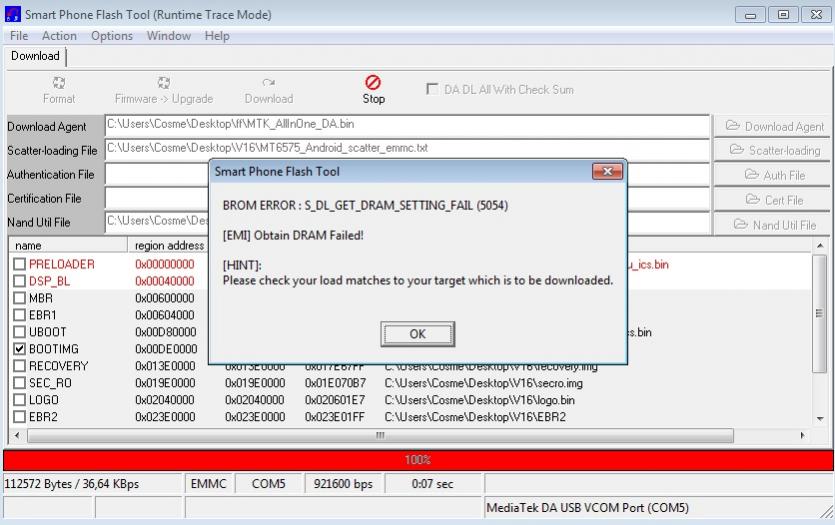Check the PRELOADER partition checkbox
The width and height of the screenshot is (835, 525).
click(20, 264)
